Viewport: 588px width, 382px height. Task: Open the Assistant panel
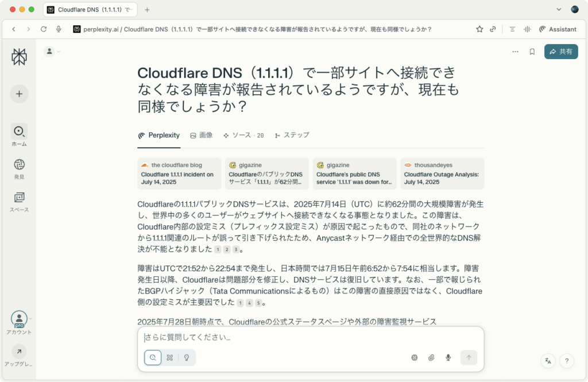(558, 29)
